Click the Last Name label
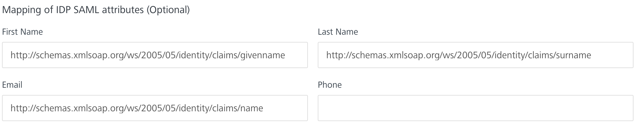The image size is (644, 127). point(338,32)
